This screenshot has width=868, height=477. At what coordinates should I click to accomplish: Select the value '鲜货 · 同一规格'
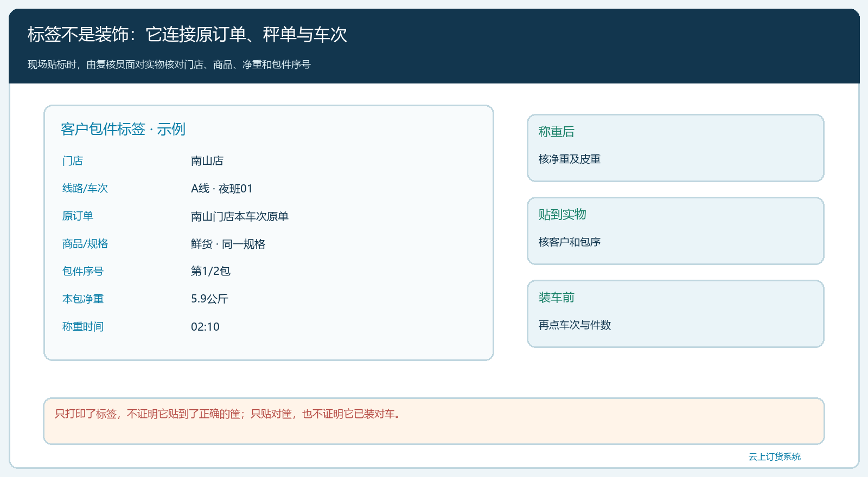[x=228, y=244]
